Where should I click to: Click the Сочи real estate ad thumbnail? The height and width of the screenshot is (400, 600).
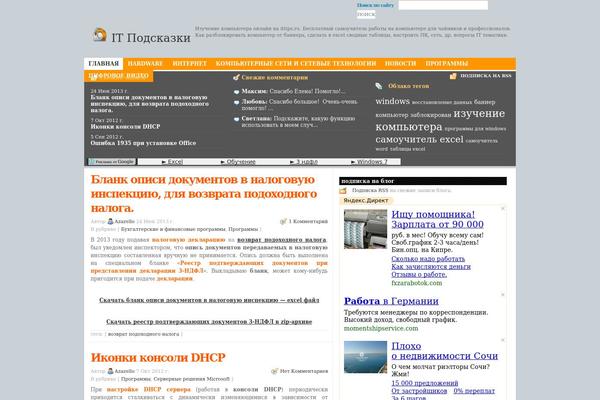click(x=365, y=357)
